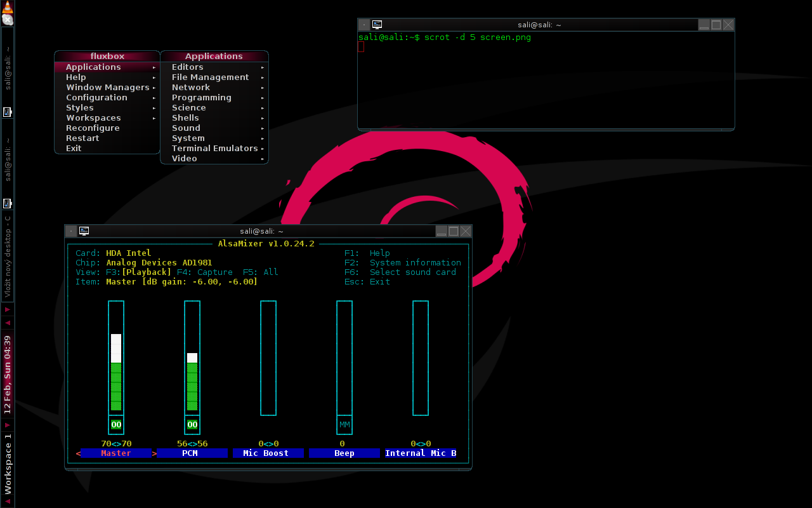The image size is (812, 508).
Task: Click the arrow just below the Workspace 1 label
Action: (8, 501)
